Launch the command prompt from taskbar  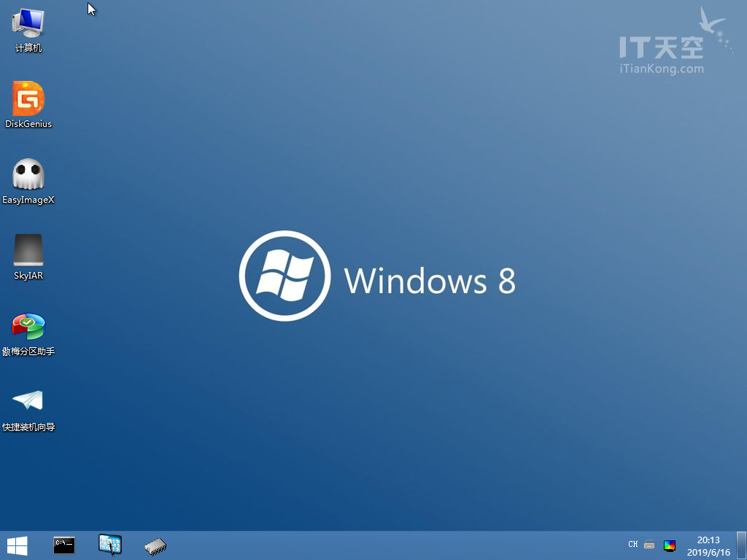(x=64, y=545)
